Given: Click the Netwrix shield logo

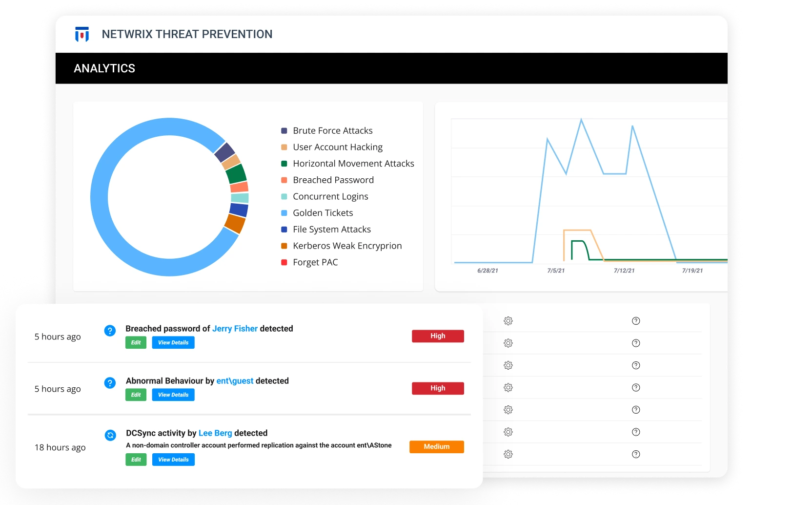Looking at the screenshot, I should (x=82, y=34).
